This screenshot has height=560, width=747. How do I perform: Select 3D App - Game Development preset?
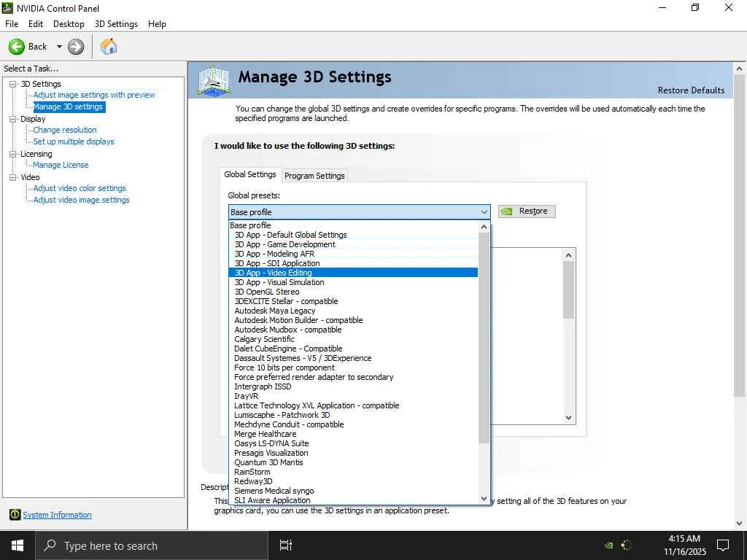[353, 244]
